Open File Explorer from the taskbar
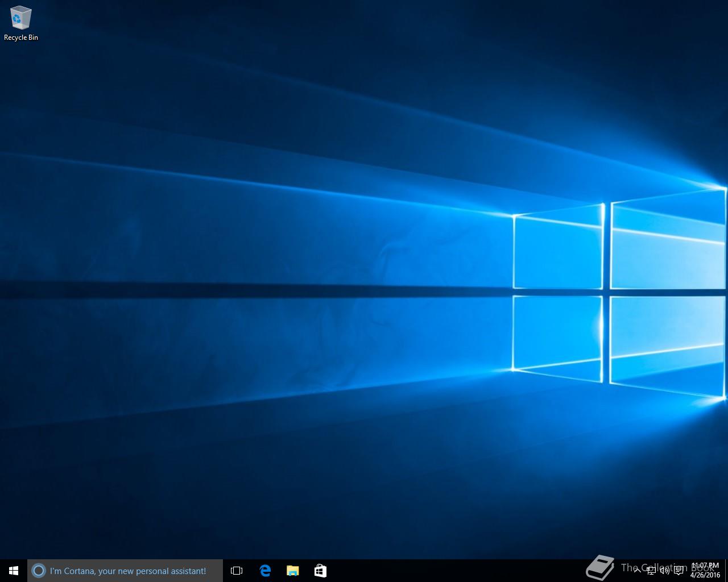 (x=292, y=571)
